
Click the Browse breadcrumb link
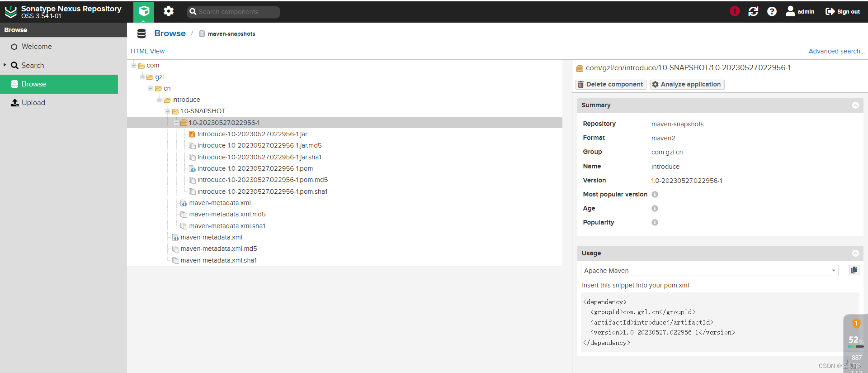(170, 33)
